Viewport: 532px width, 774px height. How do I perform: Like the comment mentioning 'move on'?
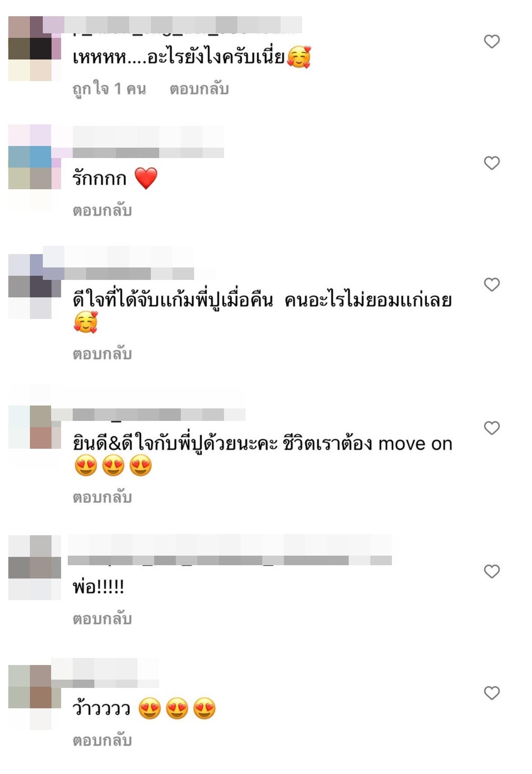(492, 428)
